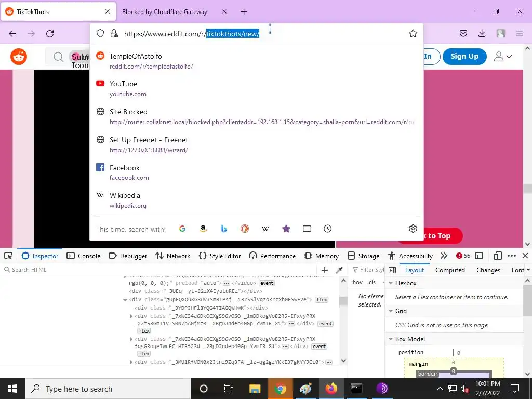Open Chrome from the taskbar

[280, 389]
